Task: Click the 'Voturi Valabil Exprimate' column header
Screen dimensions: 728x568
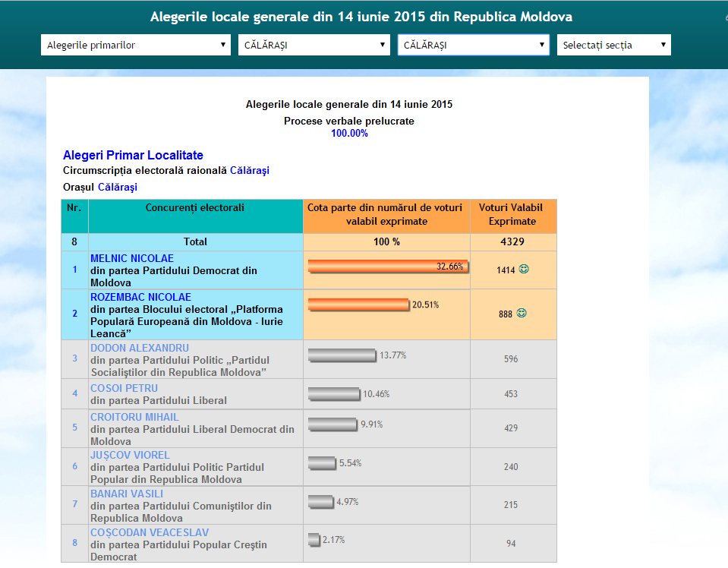Action: pos(513,215)
